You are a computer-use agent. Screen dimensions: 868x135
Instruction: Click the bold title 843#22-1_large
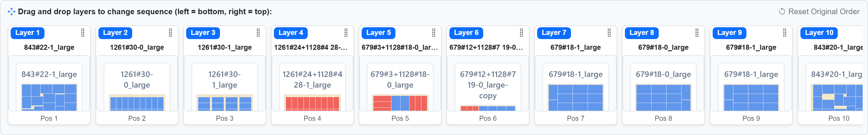[x=49, y=47]
